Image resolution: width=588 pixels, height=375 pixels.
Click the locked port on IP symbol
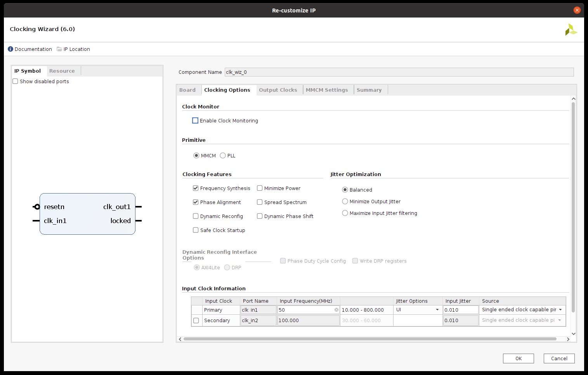(x=121, y=221)
